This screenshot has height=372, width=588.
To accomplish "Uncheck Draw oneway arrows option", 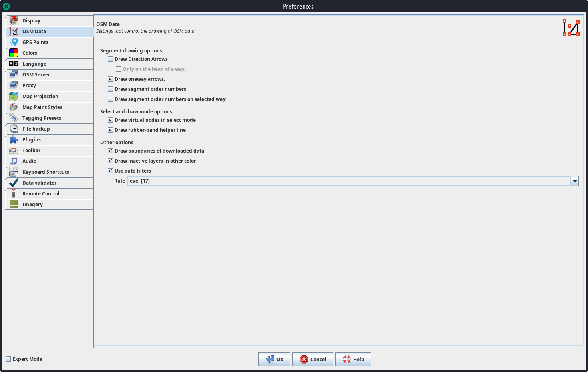I will 110,79.
